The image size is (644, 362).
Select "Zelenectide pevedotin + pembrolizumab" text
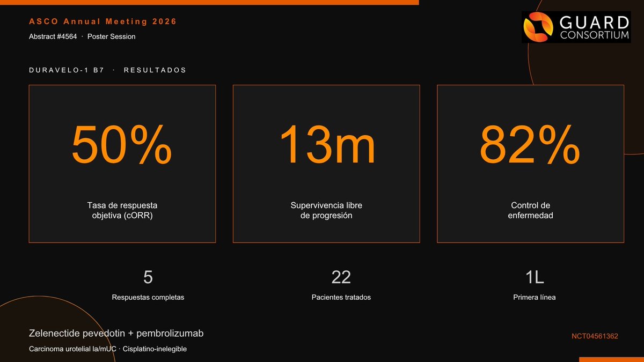coord(116,334)
